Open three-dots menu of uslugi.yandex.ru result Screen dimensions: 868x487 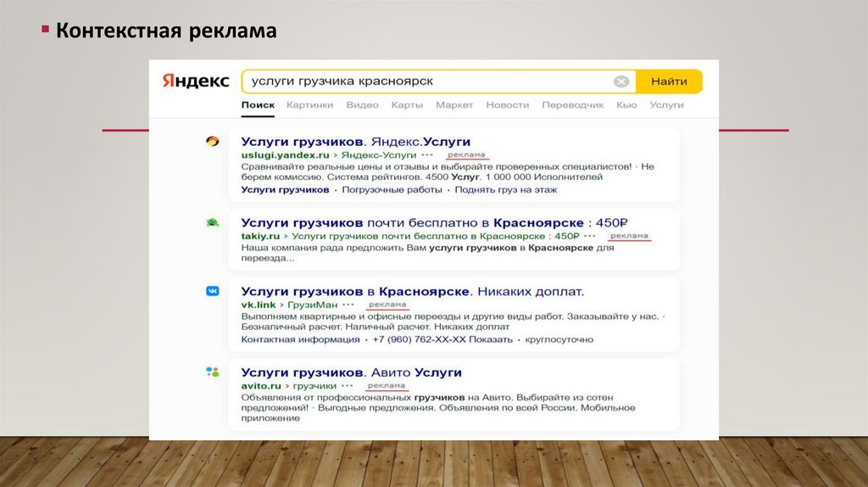[427, 155]
